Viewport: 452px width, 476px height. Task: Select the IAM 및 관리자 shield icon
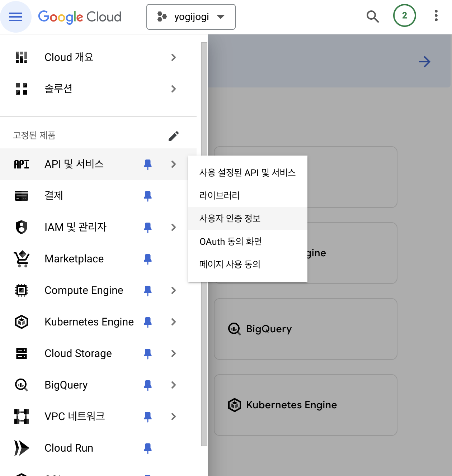21,227
